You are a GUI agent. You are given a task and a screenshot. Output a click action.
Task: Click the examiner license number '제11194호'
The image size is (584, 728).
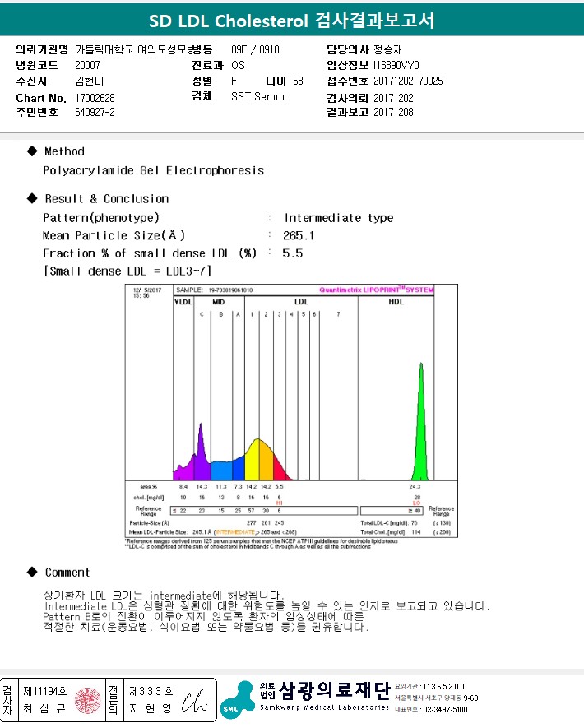45,691
